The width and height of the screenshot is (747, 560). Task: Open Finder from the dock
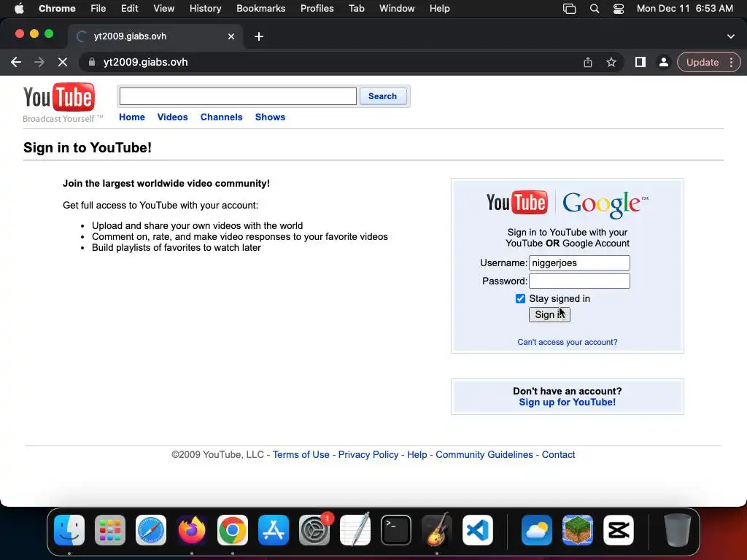click(69, 530)
